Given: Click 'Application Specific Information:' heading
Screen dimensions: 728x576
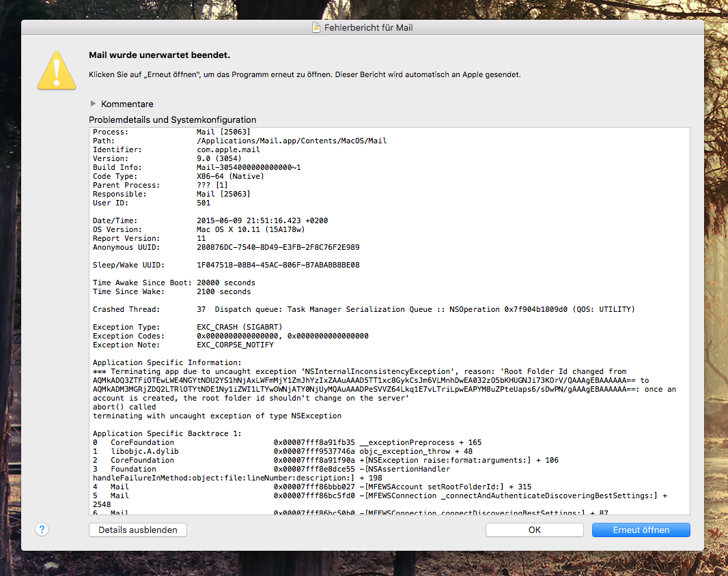Looking at the screenshot, I should 167,362.
